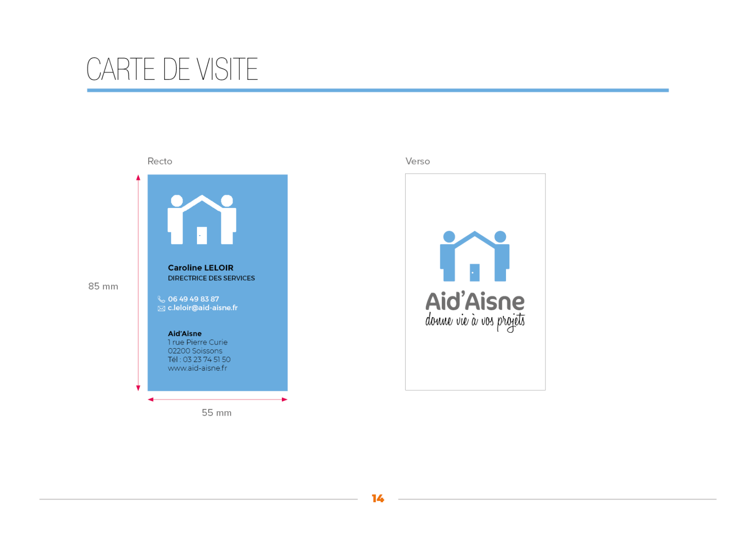The image size is (756, 535).
Task: Click the Aid'Aisne wordmark on the verso card
Action: click(475, 302)
